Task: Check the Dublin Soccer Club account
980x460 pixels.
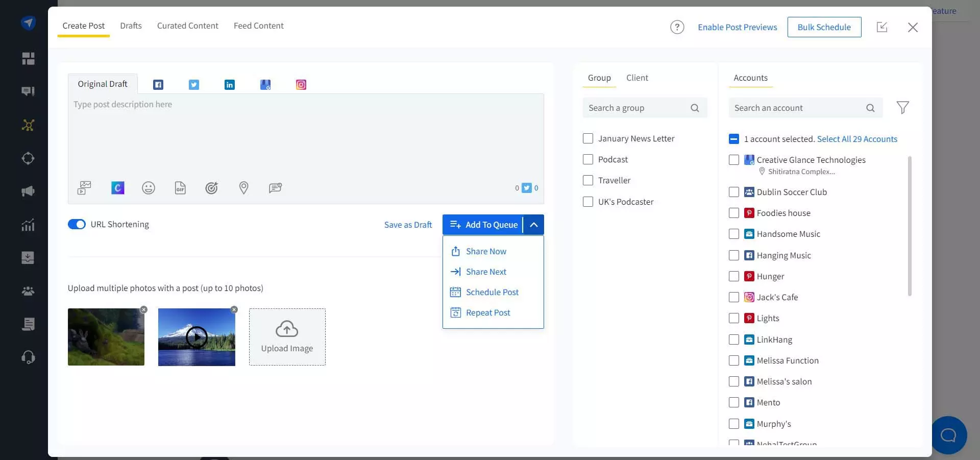Action: tap(734, 192)
